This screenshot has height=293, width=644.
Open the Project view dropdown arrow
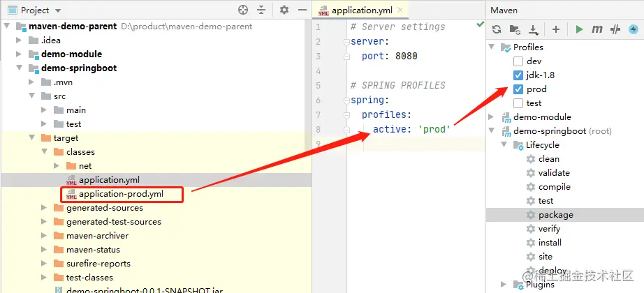tap(58, 10)
